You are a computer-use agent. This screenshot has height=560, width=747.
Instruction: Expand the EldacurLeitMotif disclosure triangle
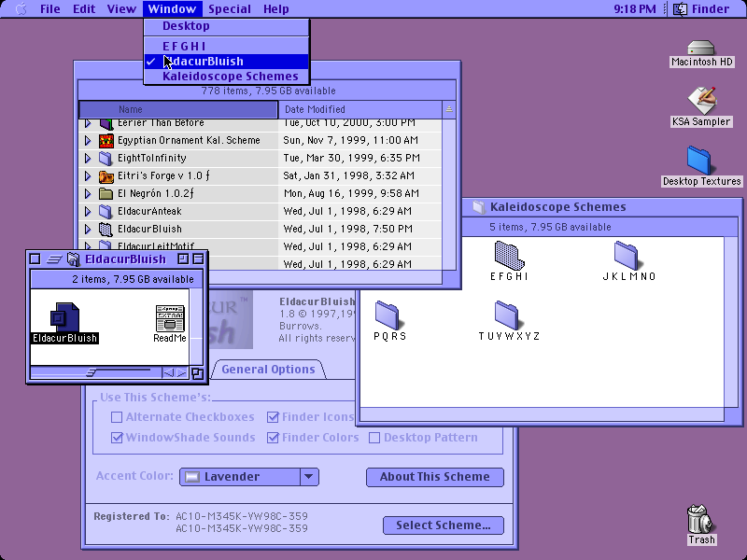[x=88, y=246]
